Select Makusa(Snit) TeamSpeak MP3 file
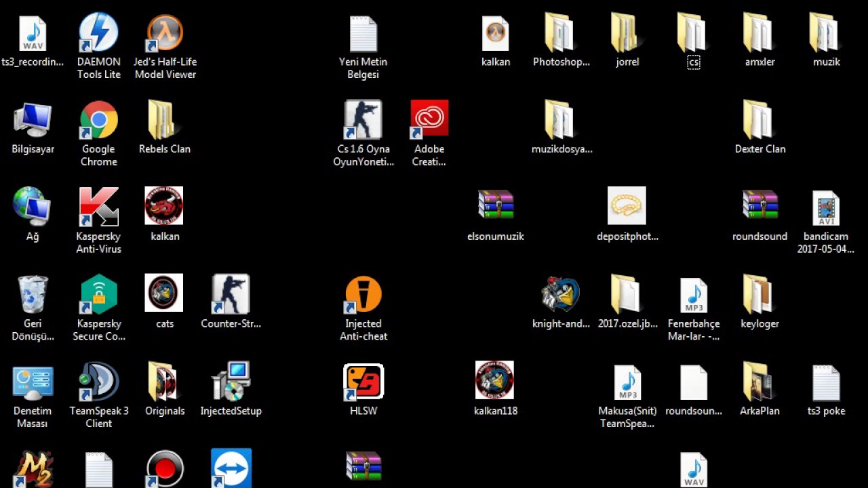868x488 pixels. pyautogui.click(x=627, y=384)
